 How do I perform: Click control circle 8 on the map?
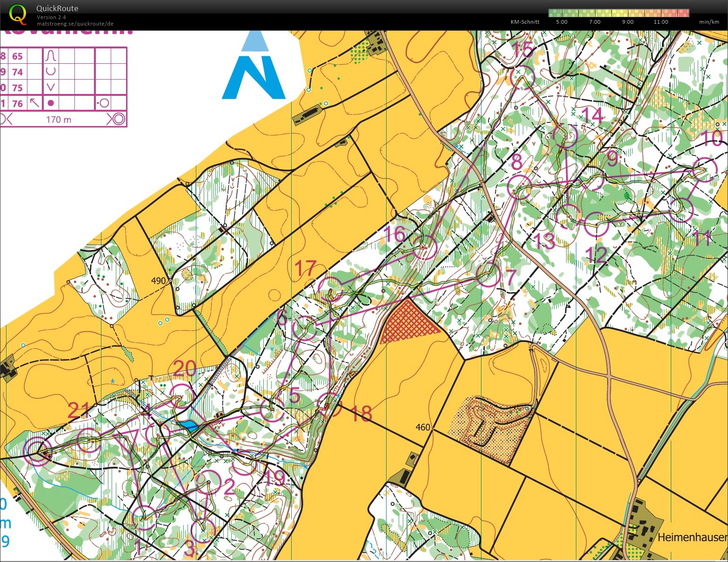520,187
